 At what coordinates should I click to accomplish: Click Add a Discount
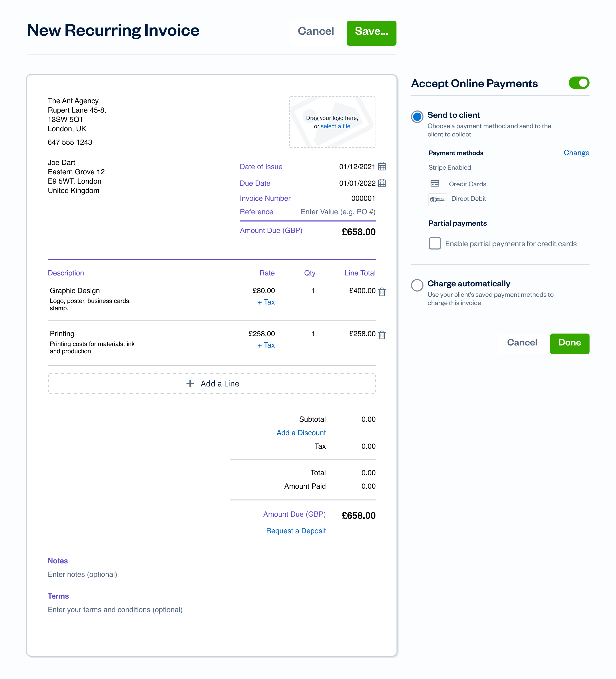point(301,432)
